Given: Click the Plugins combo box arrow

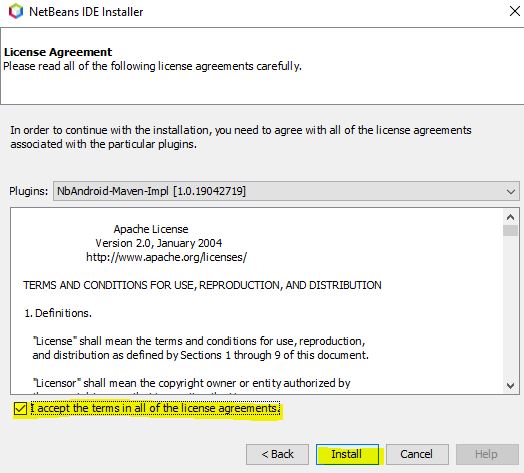Looking at the screenshot, I should tap(510, 192).
